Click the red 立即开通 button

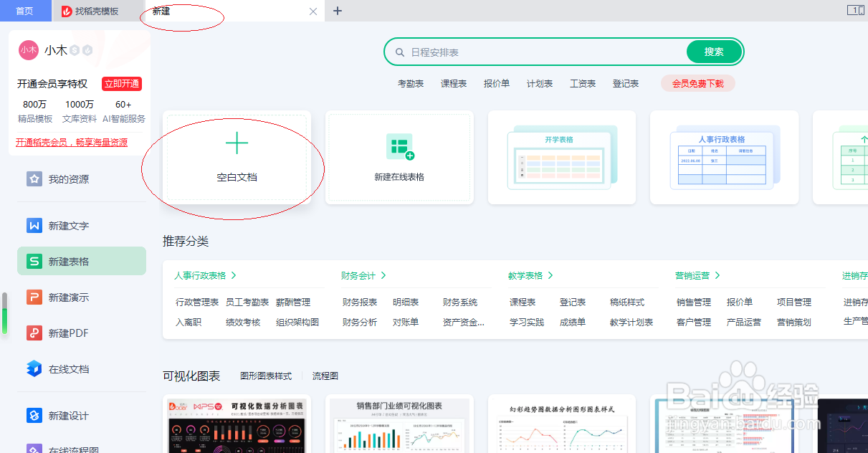122,84
